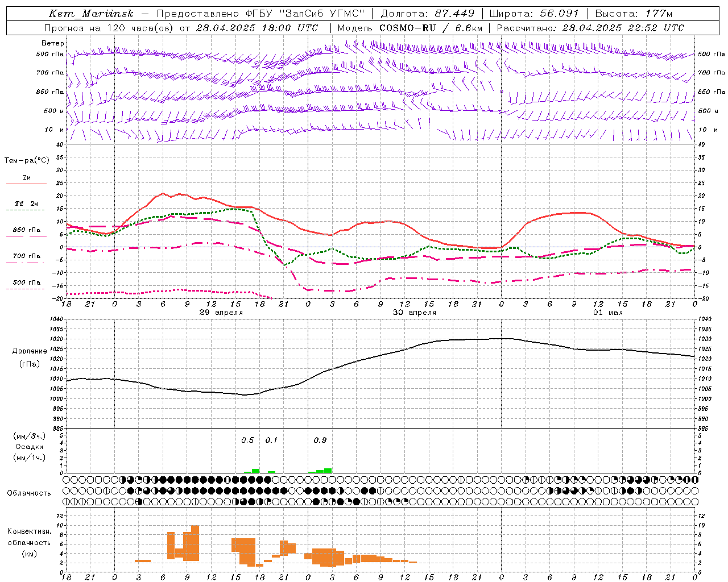
Task: Click the 'Давление' pressure panel label
Action: coord(30,351)
